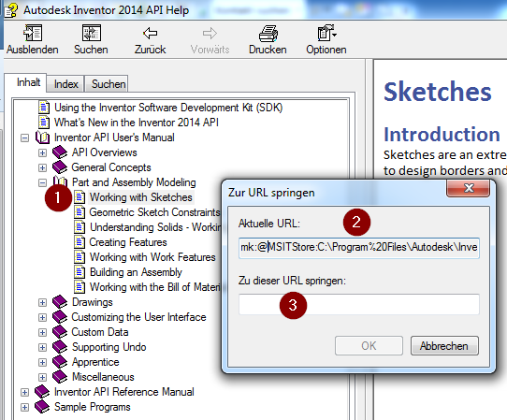This screenshot has width=507, height=420.
Task: Open the Optionen toolbar menu
Action: click(326, 33)
